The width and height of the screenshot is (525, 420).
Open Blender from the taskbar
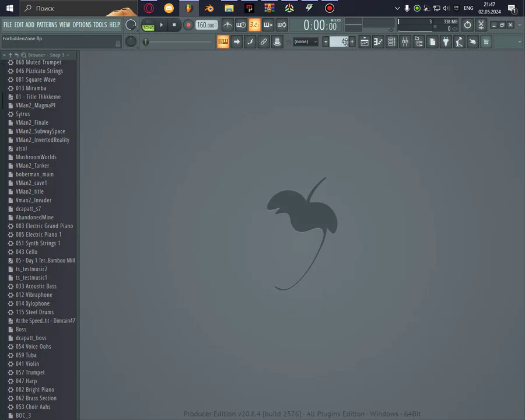pyautogui.click(x=209, y=8)
